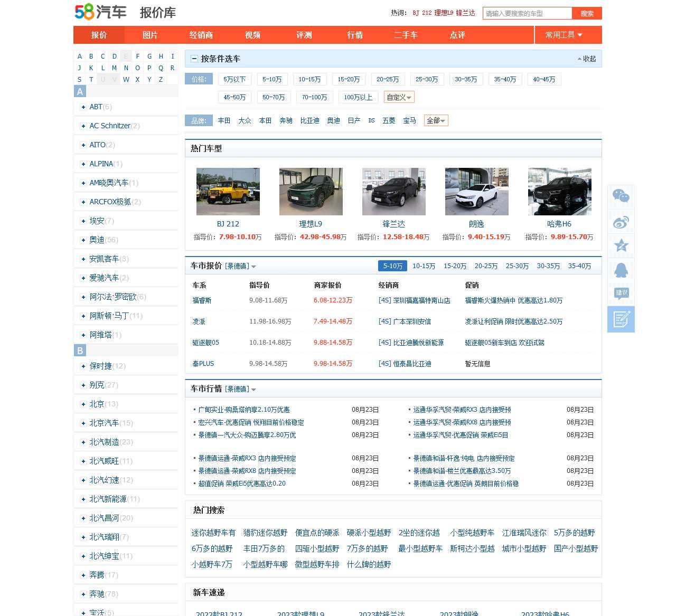This screenshot has height=616, width=676.
Task: Expand the 北汽新能源 plus icon
Action: pos(83,499)
